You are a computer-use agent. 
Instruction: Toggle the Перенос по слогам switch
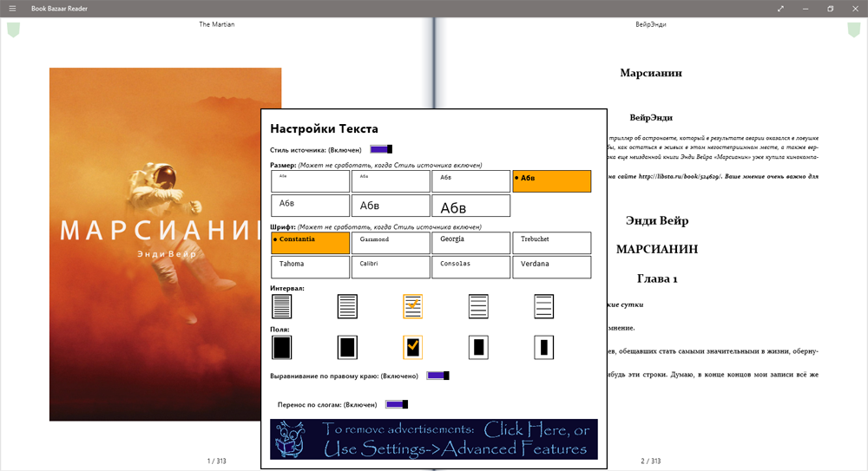pyautogui.click(x=397, y=404)
